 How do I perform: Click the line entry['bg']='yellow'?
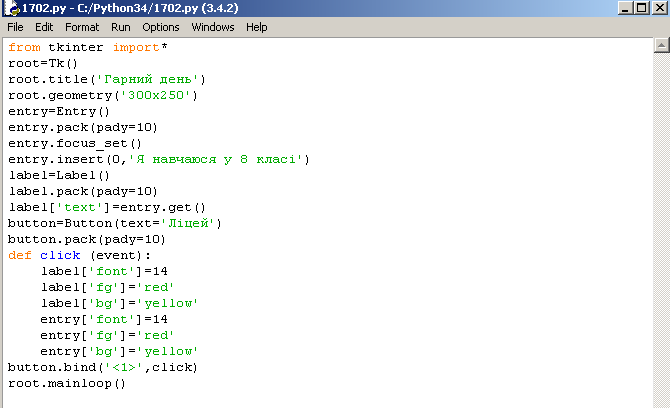119,352
